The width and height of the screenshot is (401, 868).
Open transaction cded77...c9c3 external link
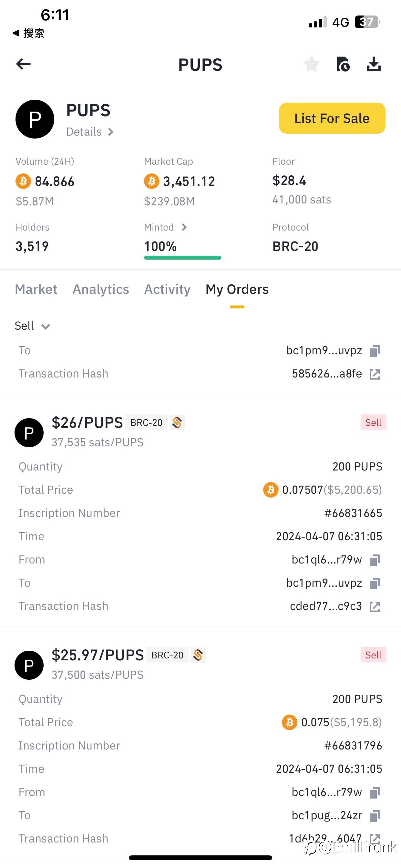click(375, 606)
